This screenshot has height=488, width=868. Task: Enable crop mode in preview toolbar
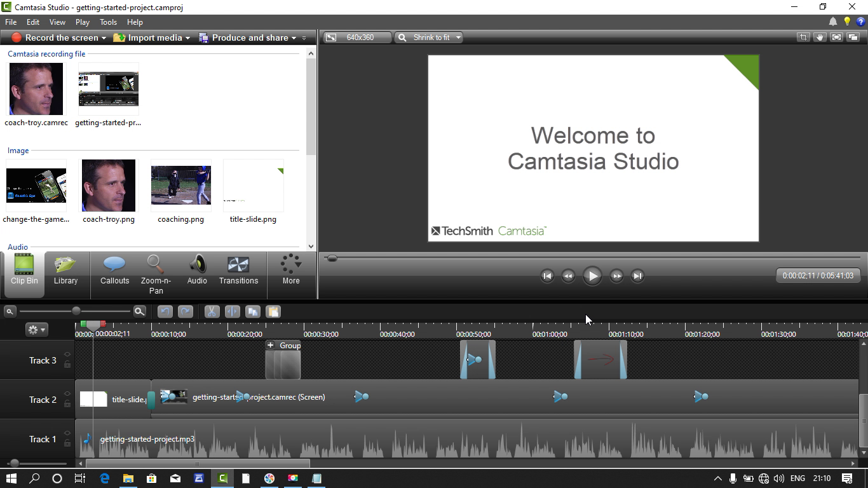pyautogui.click(x=803, y=37)
